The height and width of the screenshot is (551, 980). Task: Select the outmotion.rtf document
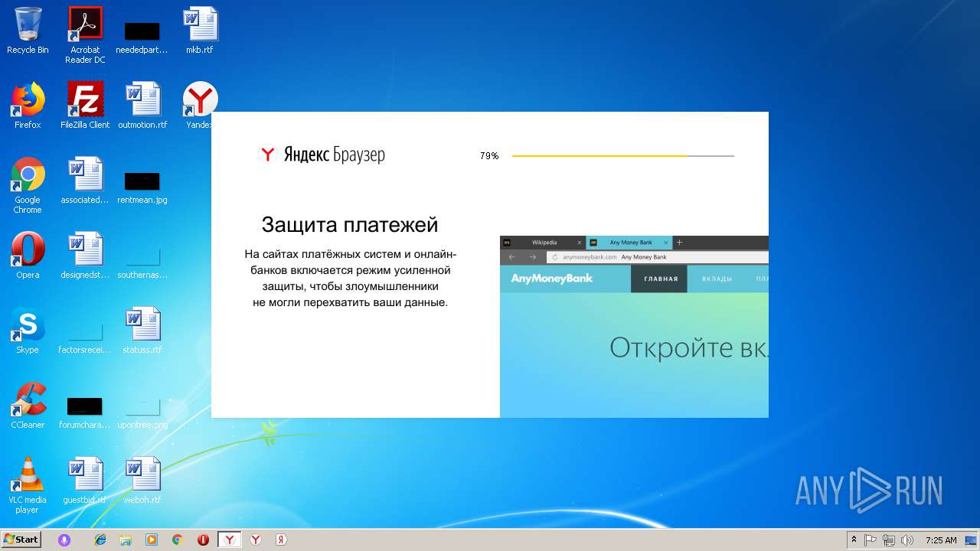point(142,106)
